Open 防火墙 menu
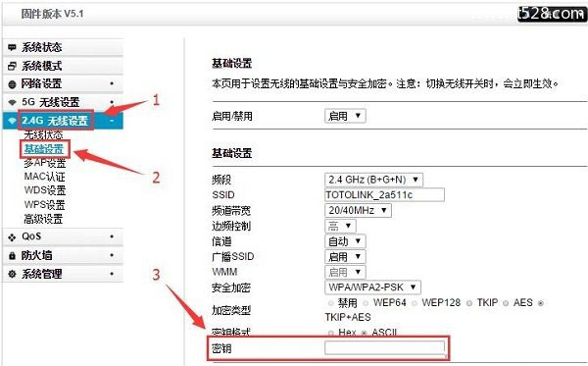 click(63, 255)
